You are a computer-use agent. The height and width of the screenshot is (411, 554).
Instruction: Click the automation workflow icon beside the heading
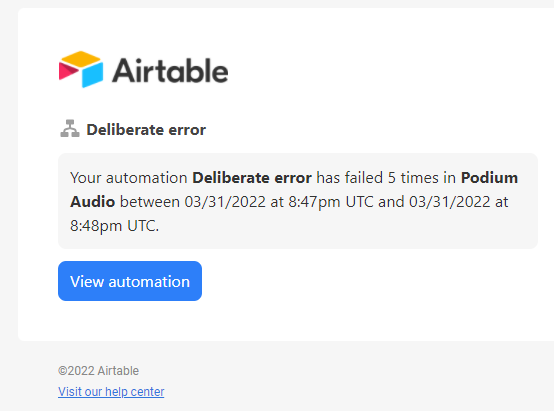70,129
